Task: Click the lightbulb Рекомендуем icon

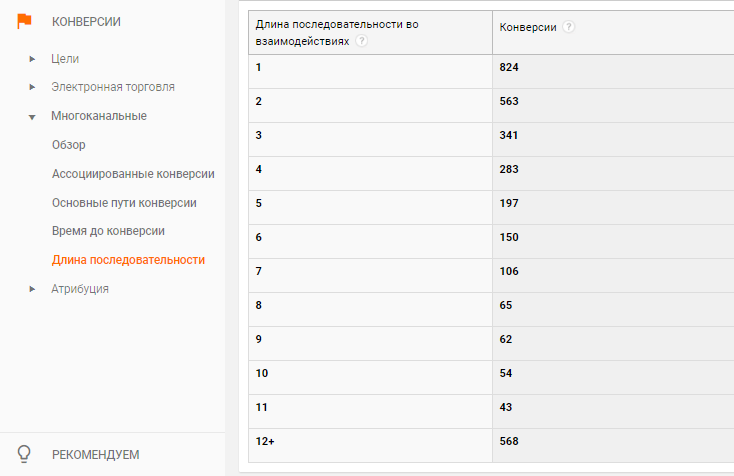Action: (x=24, y=454)
